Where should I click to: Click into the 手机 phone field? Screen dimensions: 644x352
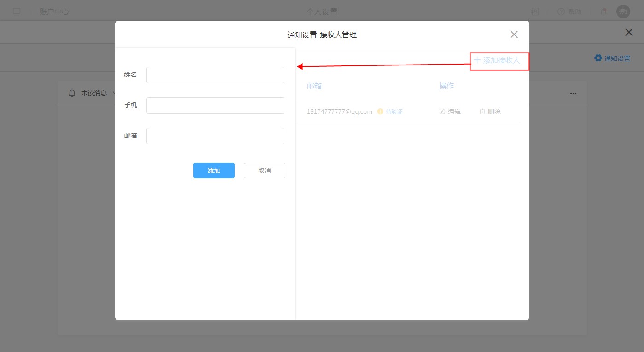pos(215,106)
